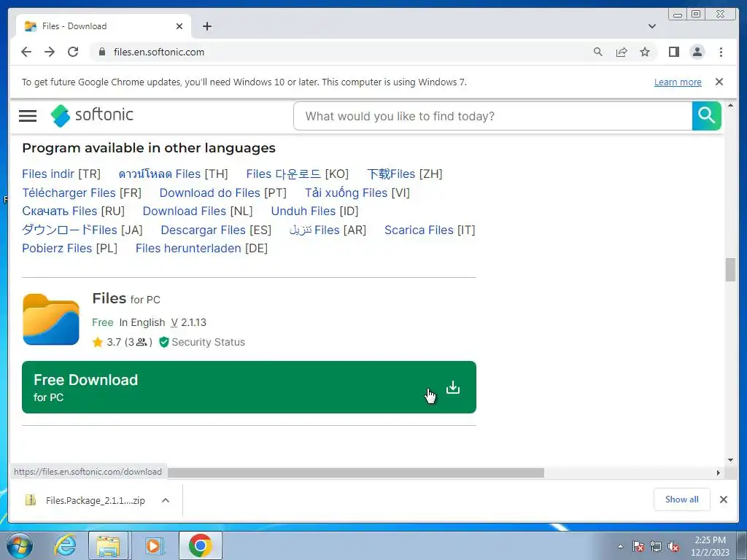Click horizontal scrollbar right arrow
Image resolution: width=747 pixels, height=560 pixels.
719,472
